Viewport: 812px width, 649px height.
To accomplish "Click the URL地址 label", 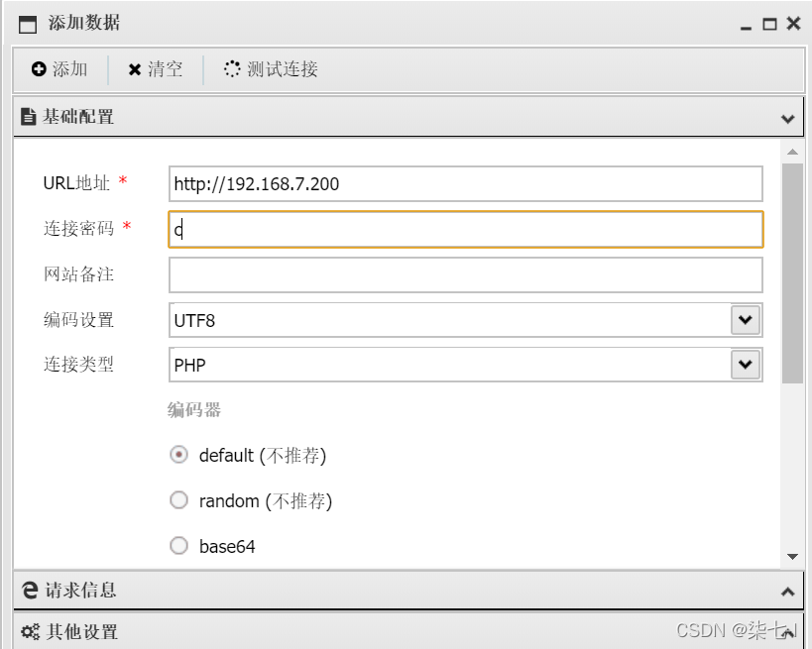I will click(76, 183).
